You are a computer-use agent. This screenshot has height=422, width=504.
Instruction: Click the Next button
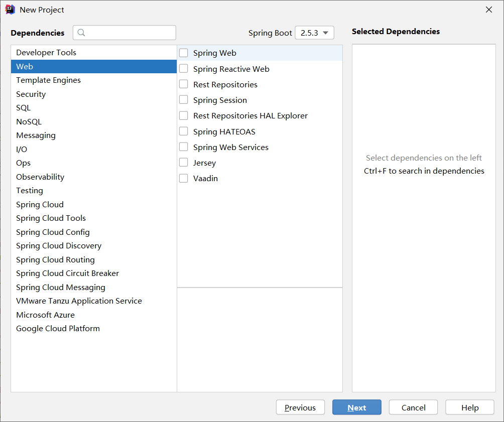(x=356, y=407)
